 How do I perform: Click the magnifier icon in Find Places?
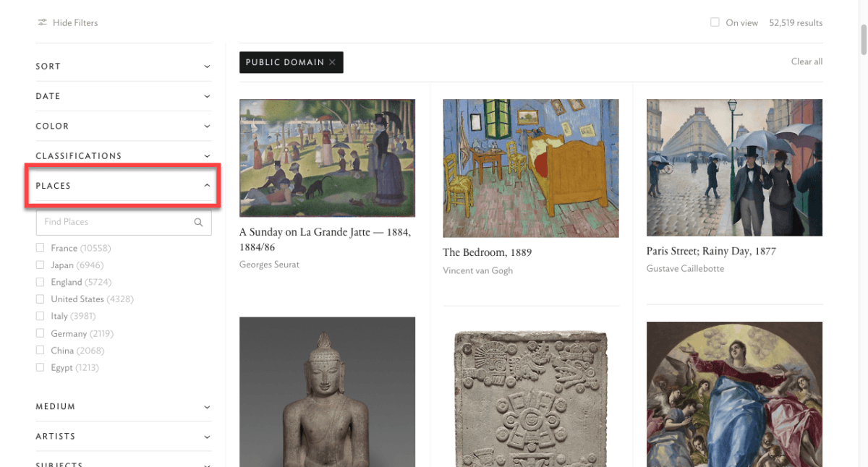198,223
